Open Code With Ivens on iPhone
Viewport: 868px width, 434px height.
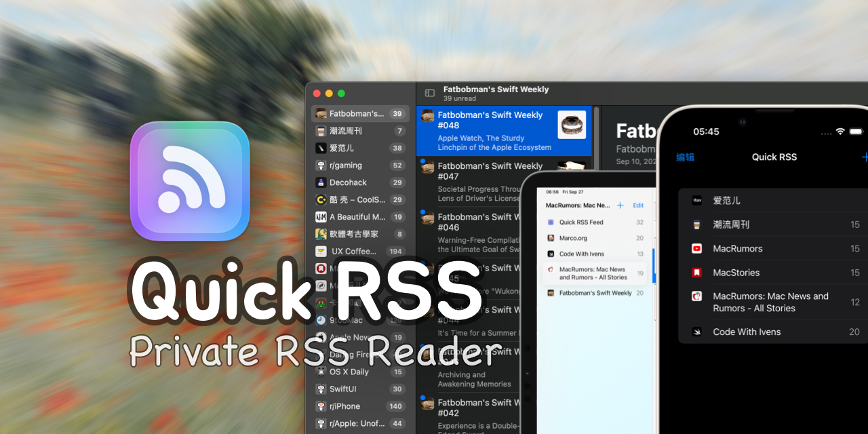tap(773, 332)
